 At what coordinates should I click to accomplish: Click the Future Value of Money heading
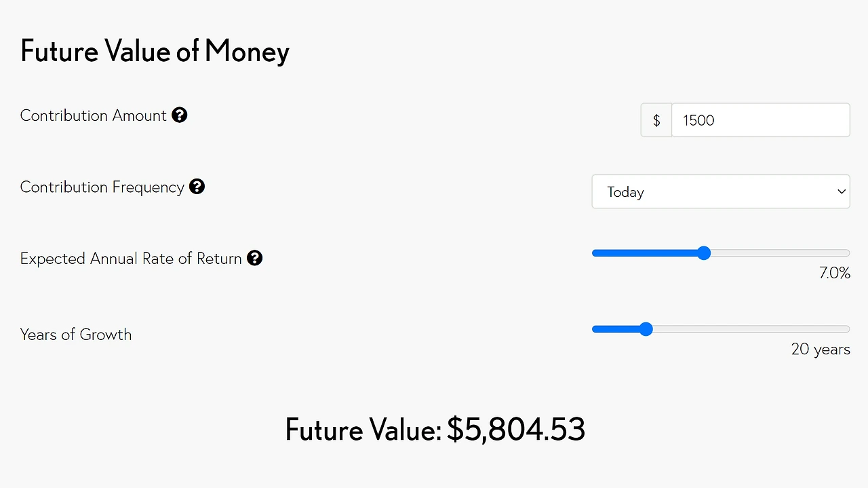tap(155, 52)
